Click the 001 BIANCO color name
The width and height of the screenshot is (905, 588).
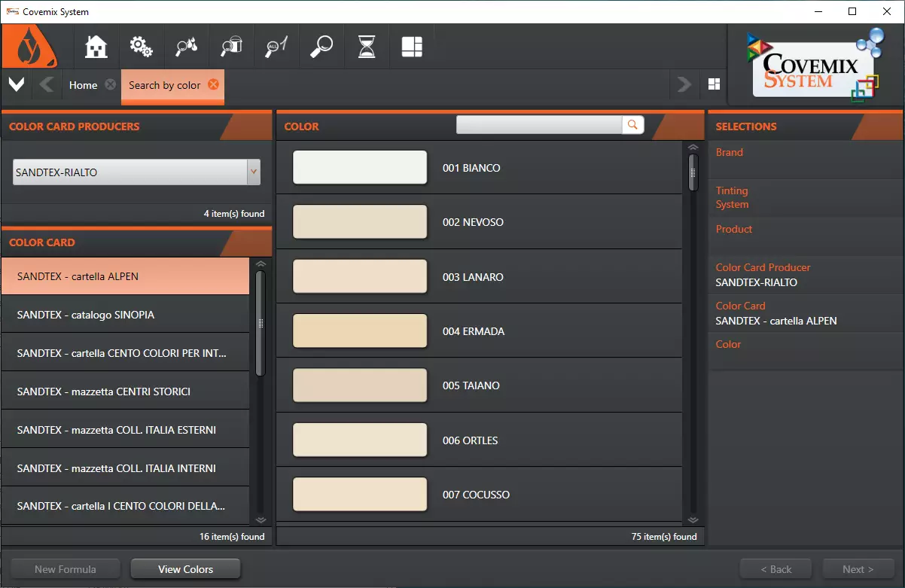tap(471, 168)
